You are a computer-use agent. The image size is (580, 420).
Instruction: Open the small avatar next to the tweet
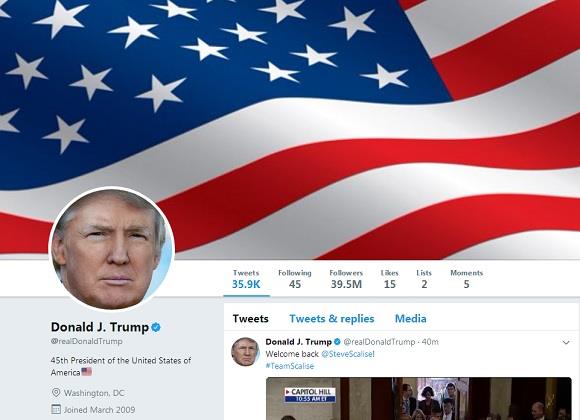(245, 352)
